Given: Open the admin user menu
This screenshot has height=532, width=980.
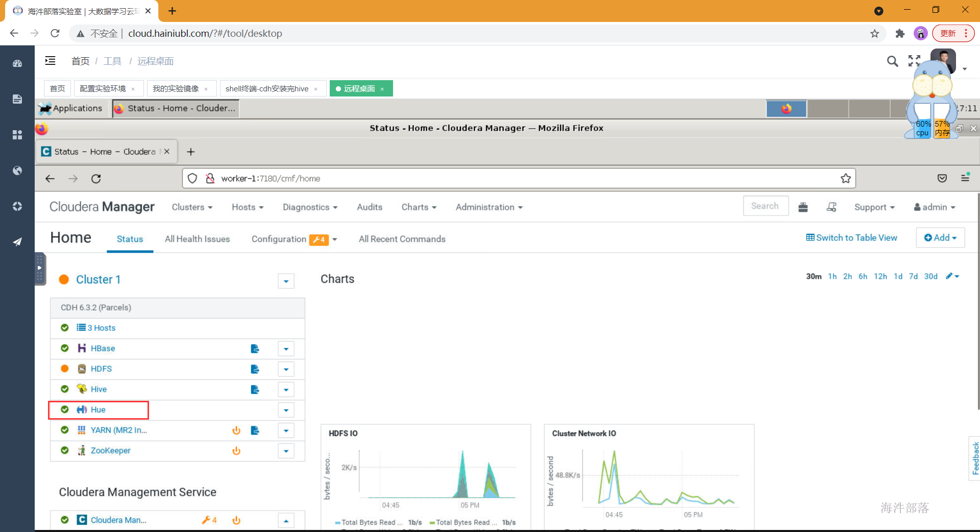Looking at the screenshot, I should 935,207.
